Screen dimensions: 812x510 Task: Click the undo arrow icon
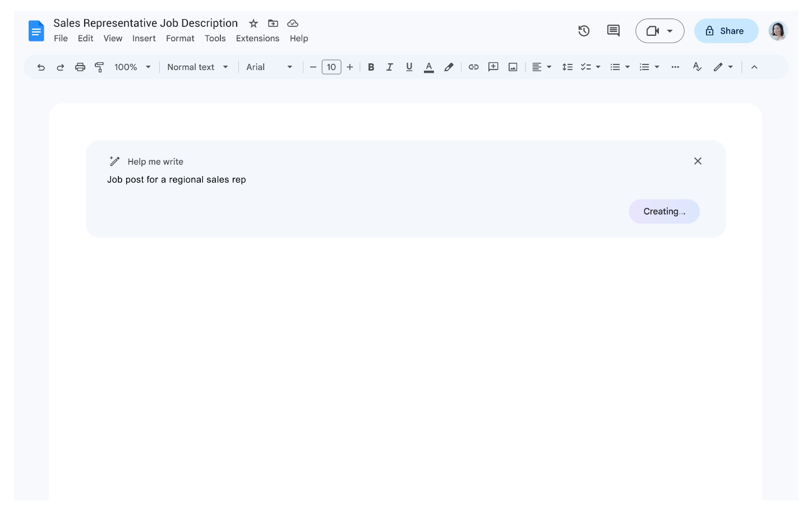tap(41, 67)
